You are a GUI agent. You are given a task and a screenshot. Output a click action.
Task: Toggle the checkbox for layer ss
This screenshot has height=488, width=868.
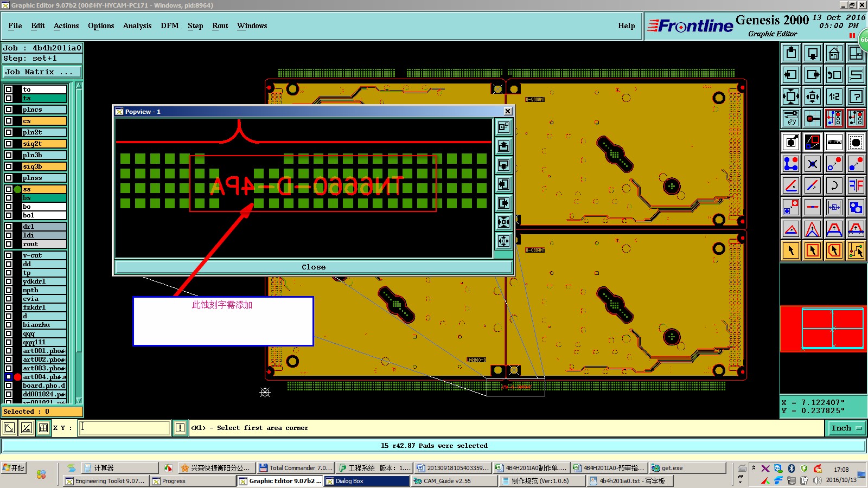point(9,189)
